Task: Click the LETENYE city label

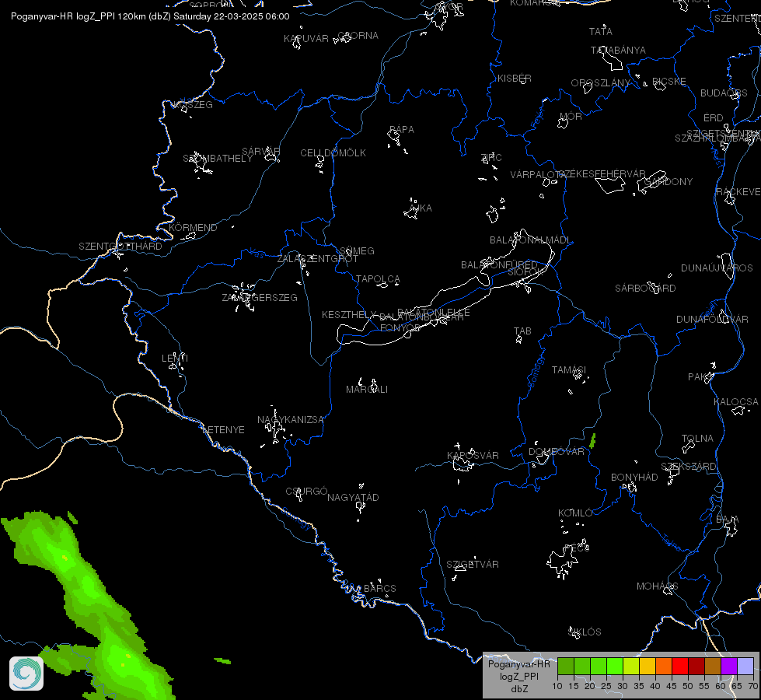Action: (223, 430)
